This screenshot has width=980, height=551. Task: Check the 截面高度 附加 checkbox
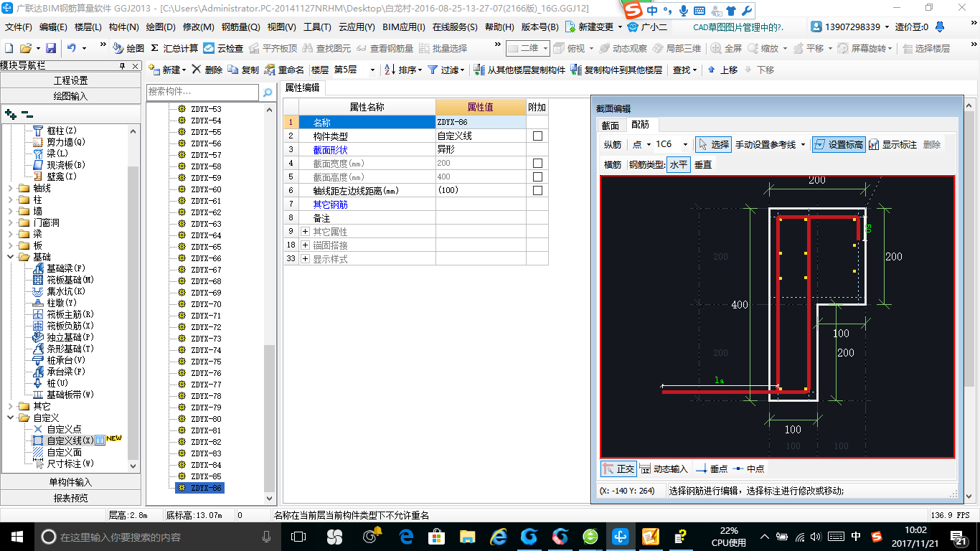pyautogui.click(x=537, y=176)
